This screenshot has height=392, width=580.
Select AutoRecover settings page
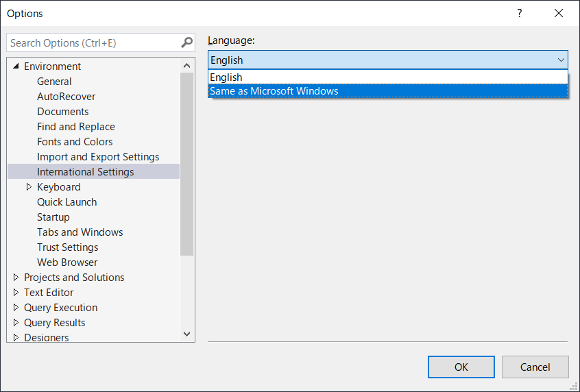click(x=67, y=97)
